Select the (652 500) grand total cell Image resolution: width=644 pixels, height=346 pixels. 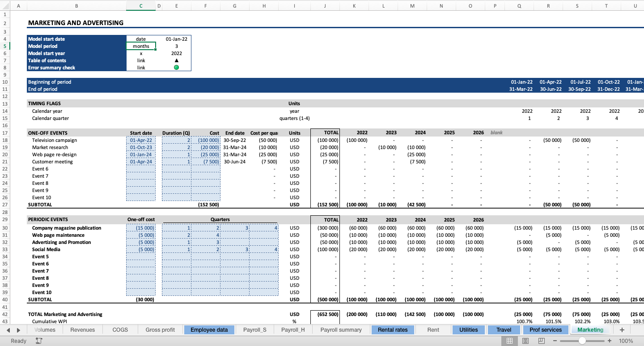coord(325,314)
